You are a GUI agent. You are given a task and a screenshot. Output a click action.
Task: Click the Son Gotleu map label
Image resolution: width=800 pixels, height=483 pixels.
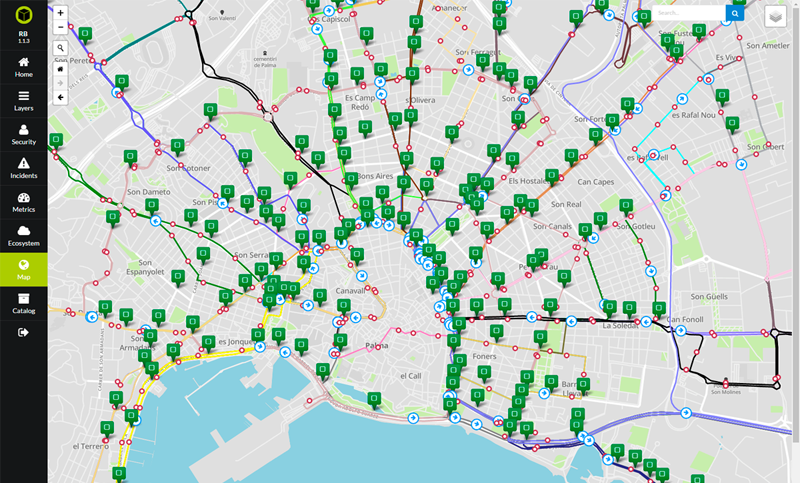pos(636,226)
